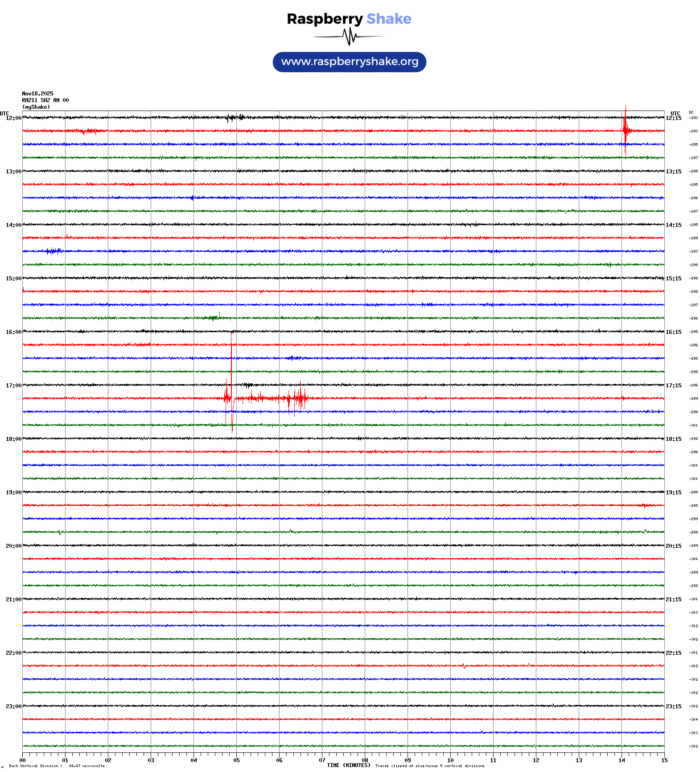700x772 pixels.
Task: Click the seismic wave icon under the logo
Action: point(349,37)
